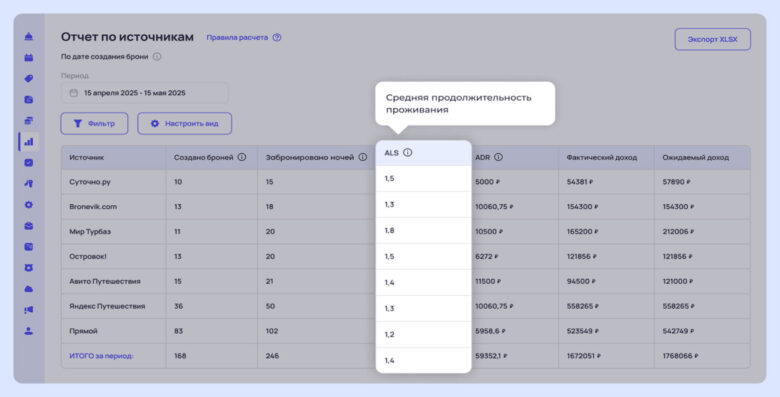Select the Суточно.ру source row
This screenshot has height=397, width=780.
tap(405, 182)
